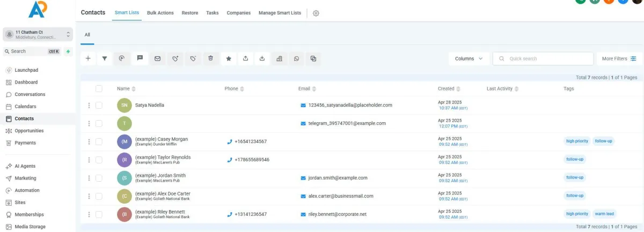Switch to the Companies tab
644x232 pixels.
(238, 13)
